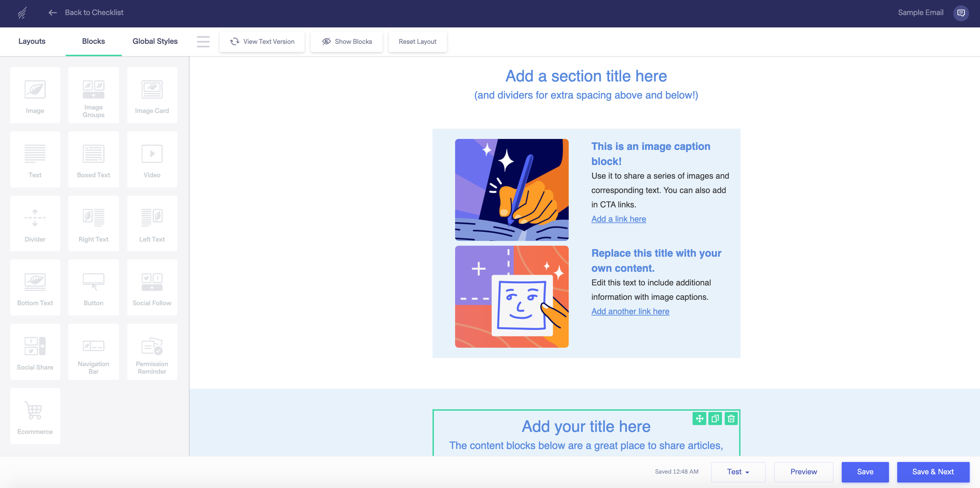
Task: Toggle Show Blocks visibility
Action: [x=347, y=41]
